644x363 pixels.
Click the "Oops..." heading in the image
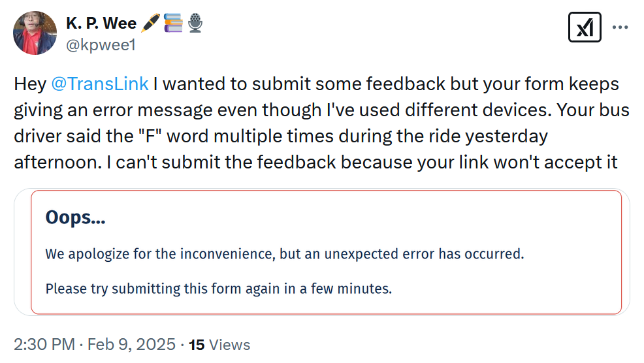[75, 218]
